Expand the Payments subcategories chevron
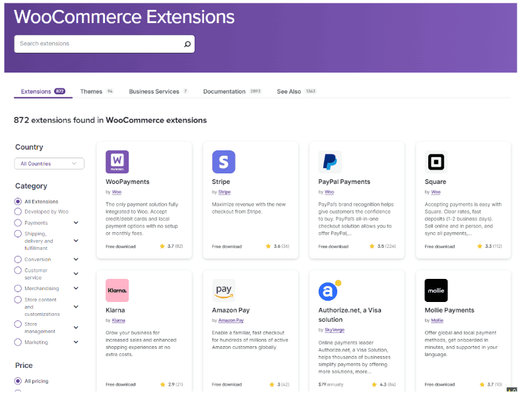The height and width of the screenshot is (420, 522). click(76, 222)
